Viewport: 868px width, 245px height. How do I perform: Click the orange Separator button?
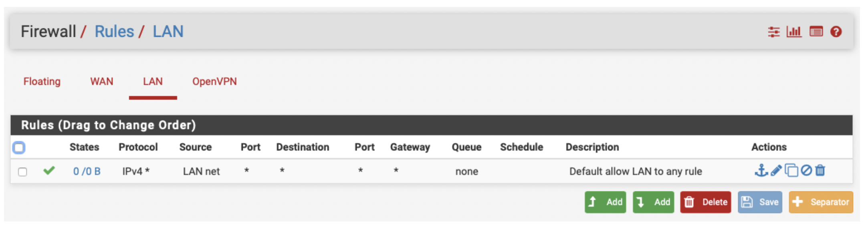point(821,202)
